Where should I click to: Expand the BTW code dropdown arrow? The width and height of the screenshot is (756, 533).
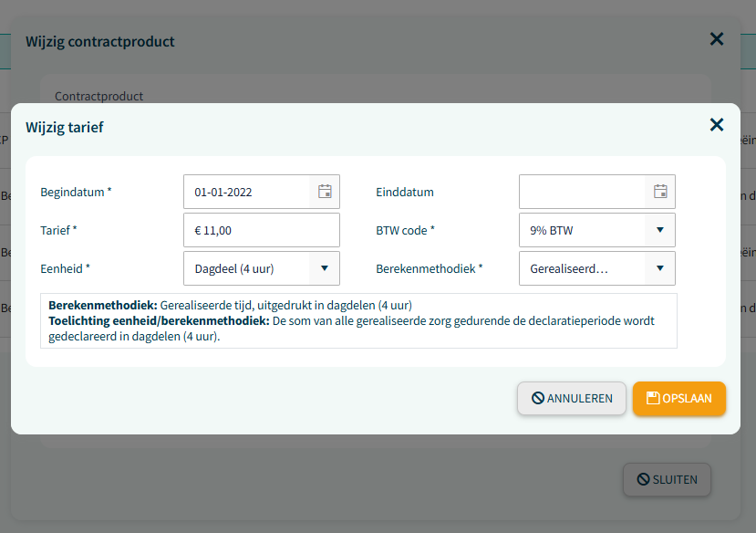point(659,230)
